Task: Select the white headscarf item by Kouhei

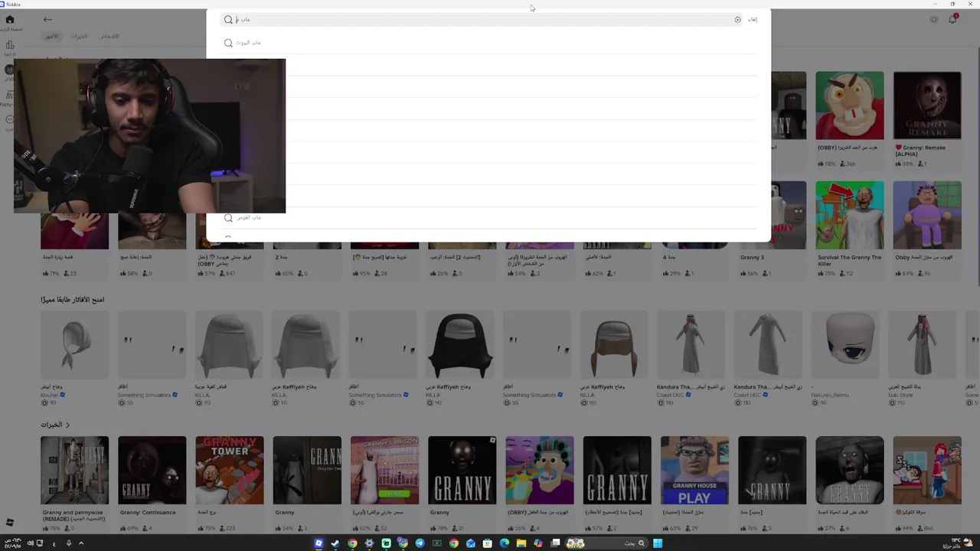Action: coord(74,345)
